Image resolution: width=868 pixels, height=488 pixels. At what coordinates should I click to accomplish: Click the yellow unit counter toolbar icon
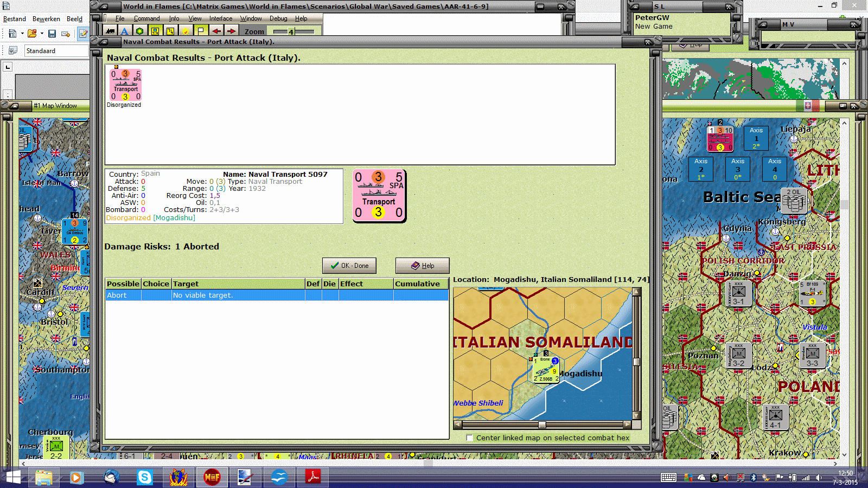click(x=155, y=31)
